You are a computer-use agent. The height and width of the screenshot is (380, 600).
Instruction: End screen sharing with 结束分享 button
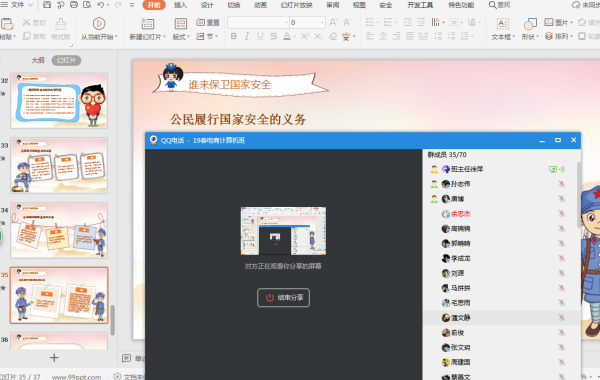(x=284, y=298)
